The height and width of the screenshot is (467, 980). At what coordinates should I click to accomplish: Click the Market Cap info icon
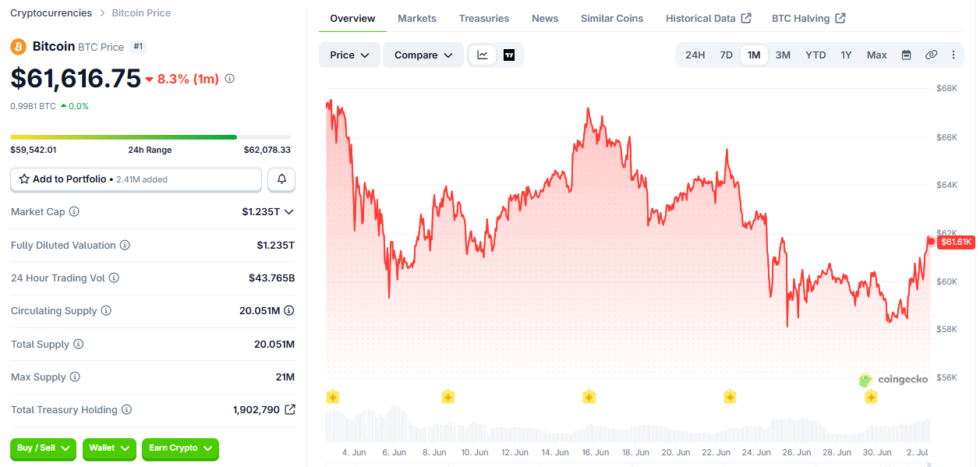tap(75, 212)
